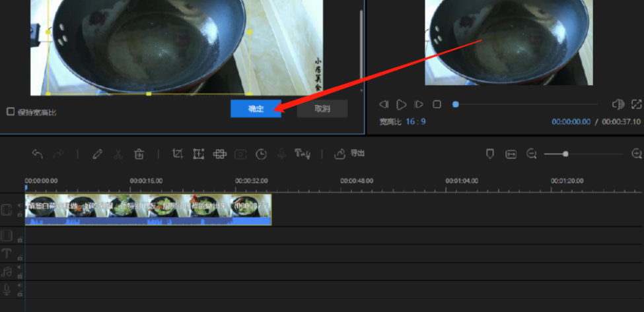Select the crop tool icon

click(178, 154)
